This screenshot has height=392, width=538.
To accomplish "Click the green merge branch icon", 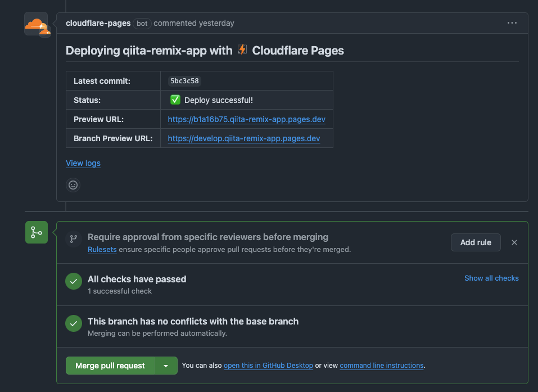I will [x=37, y=232].
